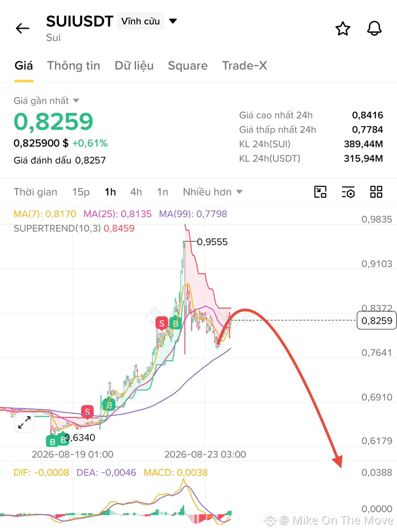Select the 1h timeframe
Viewport: 397px width, 532px height.
click(110, 192)
